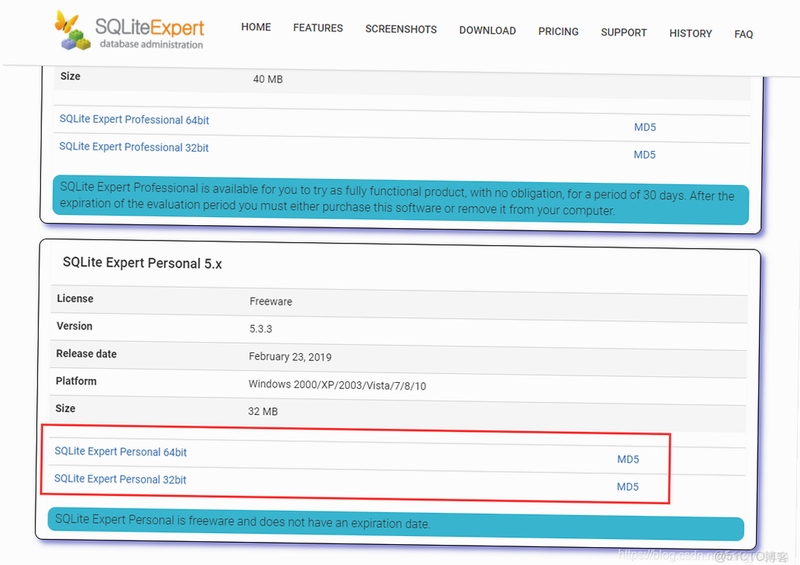Download SQLite Expert Professional 32bit
800x565 pixels.
(x=134, y=147)
